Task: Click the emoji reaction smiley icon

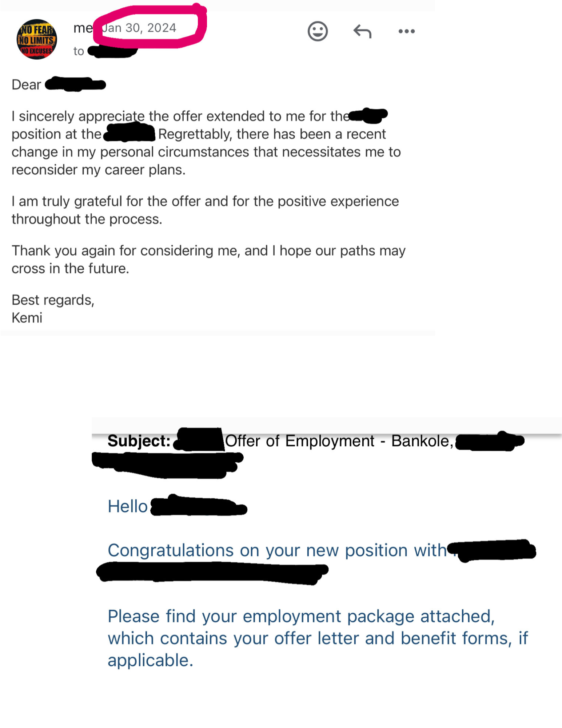Action: pyautogui.click(x=318, y=31)
